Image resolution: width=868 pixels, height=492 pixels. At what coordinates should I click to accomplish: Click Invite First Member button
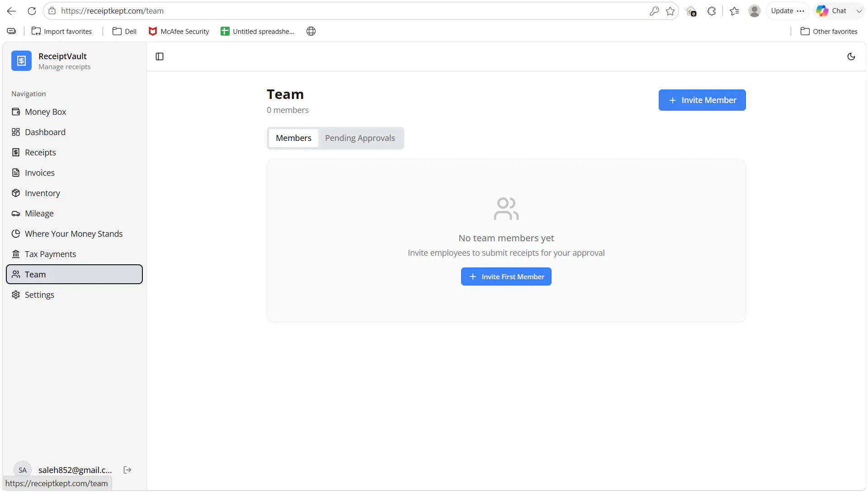506,276
